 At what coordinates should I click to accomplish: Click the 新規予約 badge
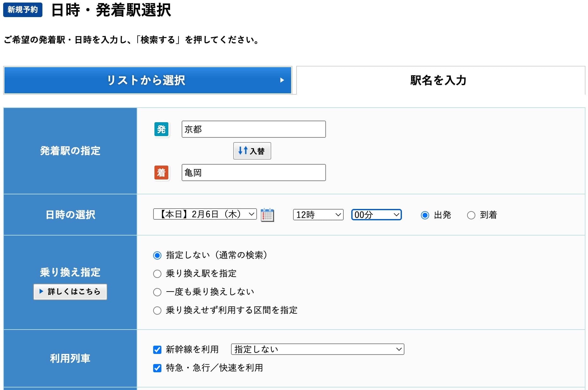point(23,9)
